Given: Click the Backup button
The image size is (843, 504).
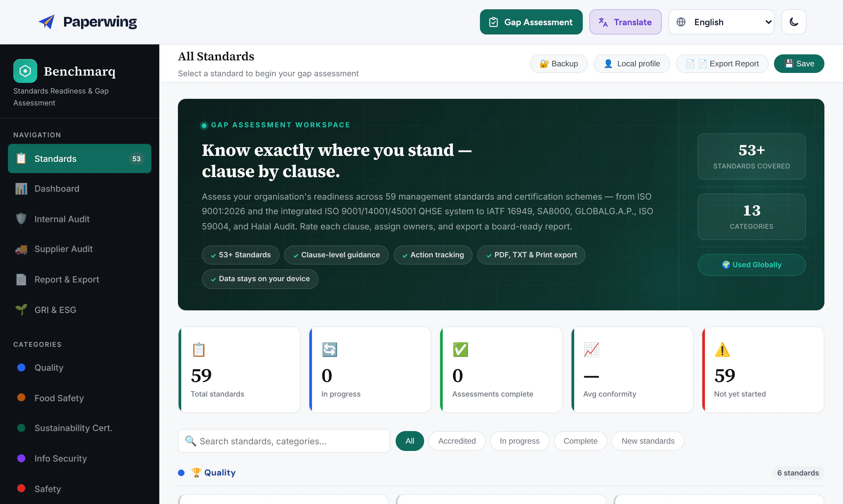Looking at the screenshot, I should click(559, 64).
